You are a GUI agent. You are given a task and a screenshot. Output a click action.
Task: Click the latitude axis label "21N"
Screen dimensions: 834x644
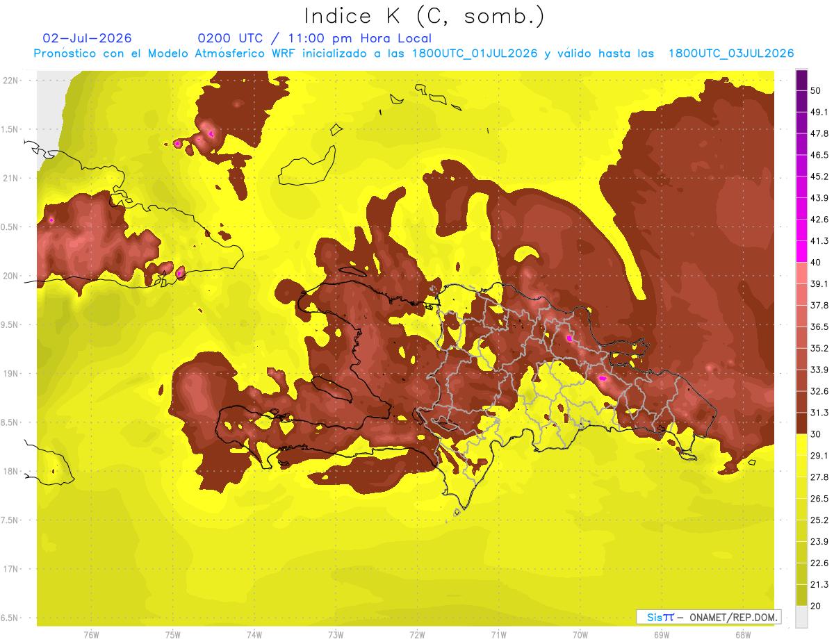pyautogui.click(x=11, y=178)
